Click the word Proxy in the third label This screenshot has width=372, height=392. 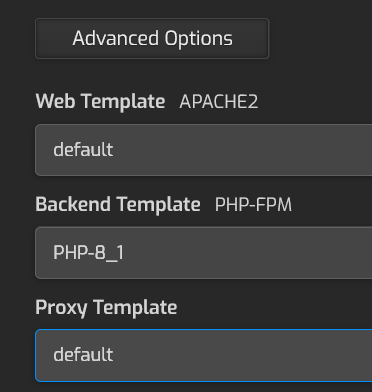(61, 308)
